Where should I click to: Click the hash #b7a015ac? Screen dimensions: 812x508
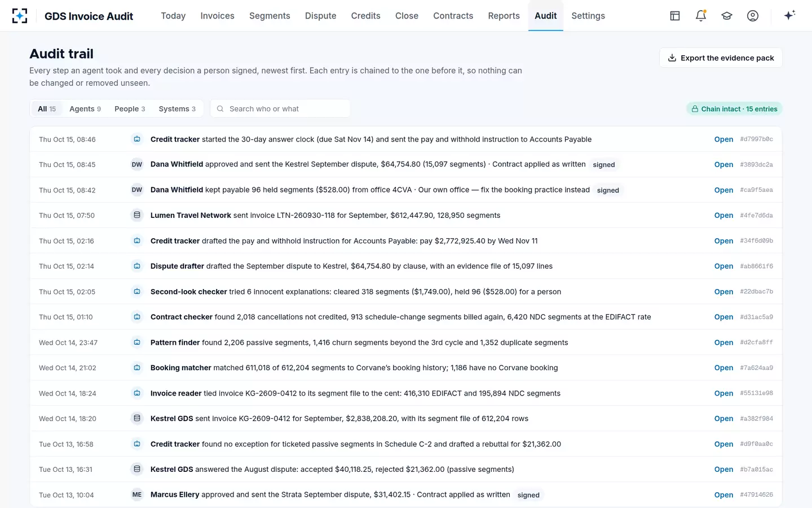coord(756,470)
